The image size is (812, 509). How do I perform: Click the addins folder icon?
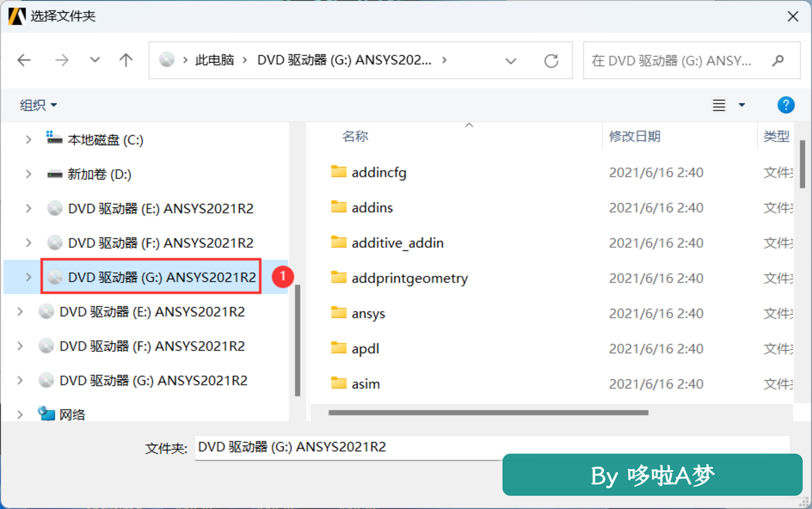[338, 207]
